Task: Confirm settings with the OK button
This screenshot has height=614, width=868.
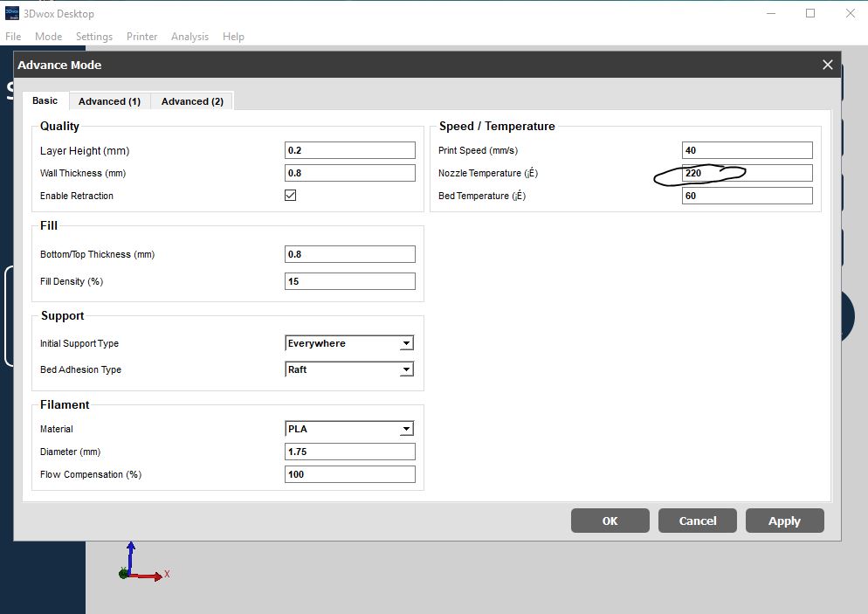Action: pyautogui.click(x=610, y=521)
